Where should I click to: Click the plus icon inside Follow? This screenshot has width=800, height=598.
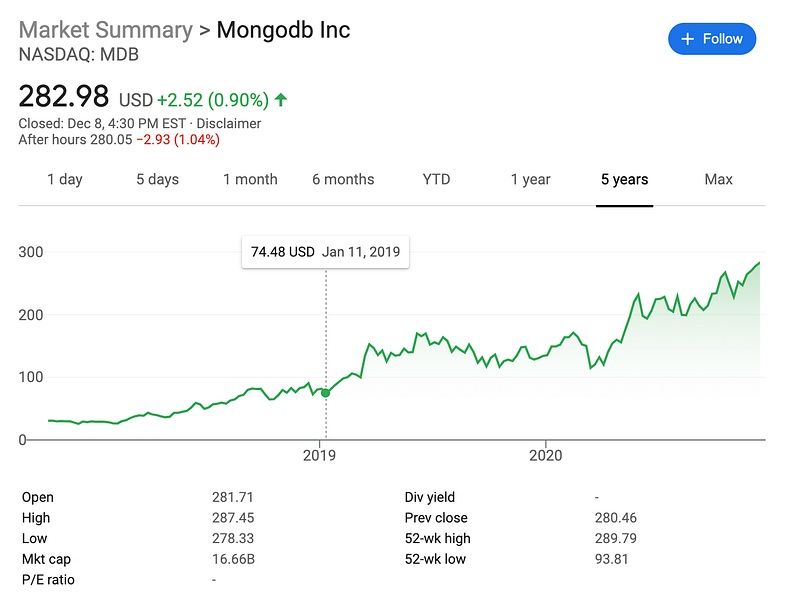(687, 39)
